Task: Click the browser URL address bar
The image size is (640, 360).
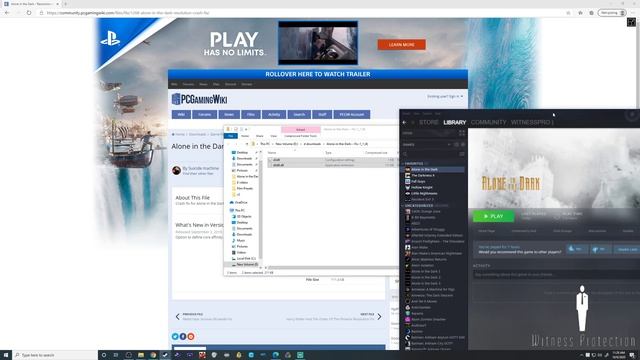Action: click(x=302, y=13)
